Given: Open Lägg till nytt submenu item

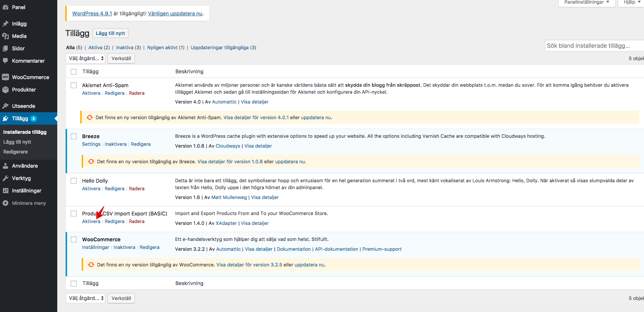Looking at the screenshot, I should 17,142.
